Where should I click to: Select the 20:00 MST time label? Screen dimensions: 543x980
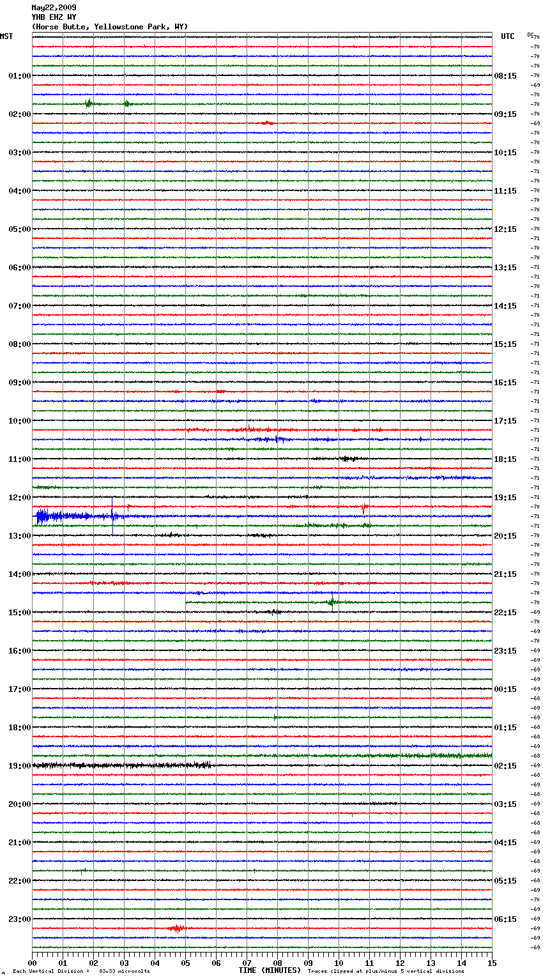point(20,804)
